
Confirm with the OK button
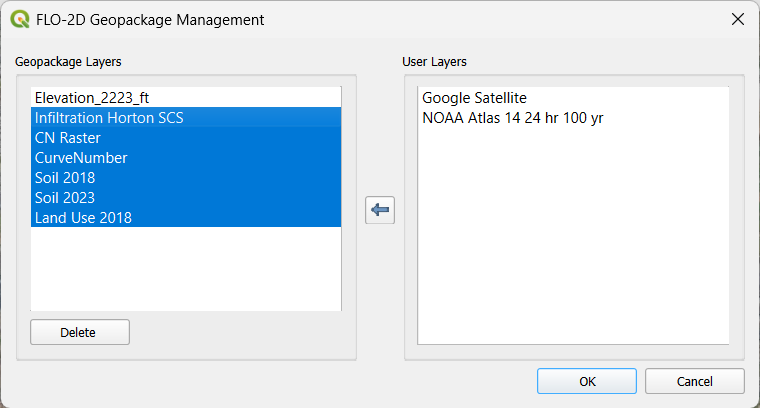coord(587,381)
